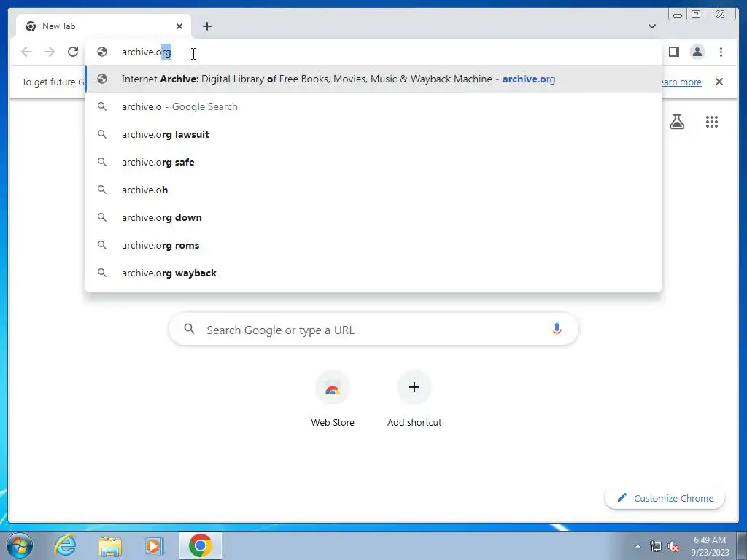Viewport: 747px width, 560px height.
Task: Pick the archive.org lawsuit suggestion
Action: pos(373,134)
